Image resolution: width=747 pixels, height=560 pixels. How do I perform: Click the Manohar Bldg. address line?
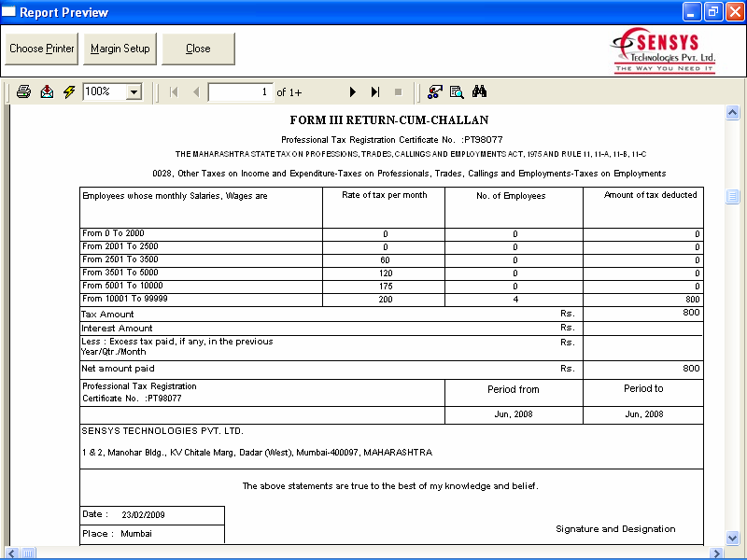click(x=257, y=453)
